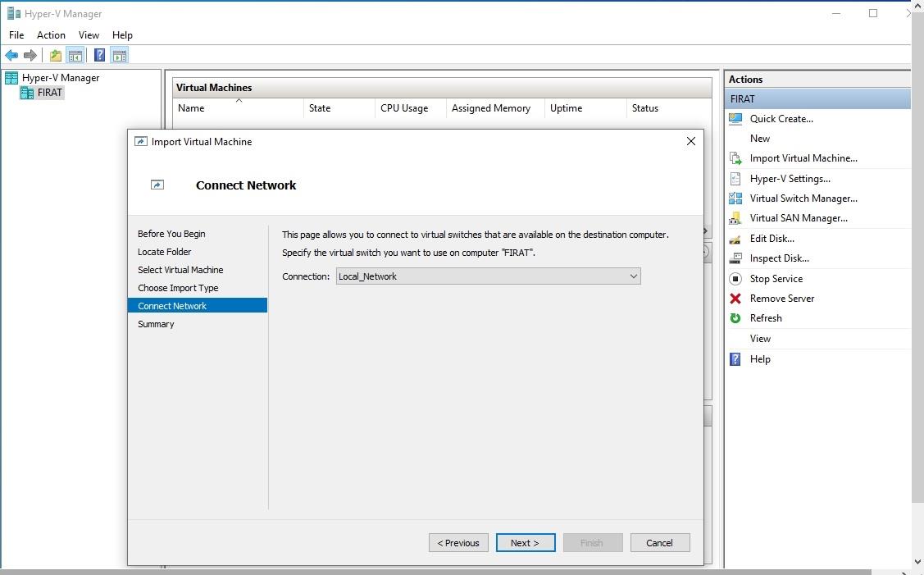Image resolution: width=924 pixels, height=575 pixels.
Task: Click Stop Service action
Action: (776, 279)
